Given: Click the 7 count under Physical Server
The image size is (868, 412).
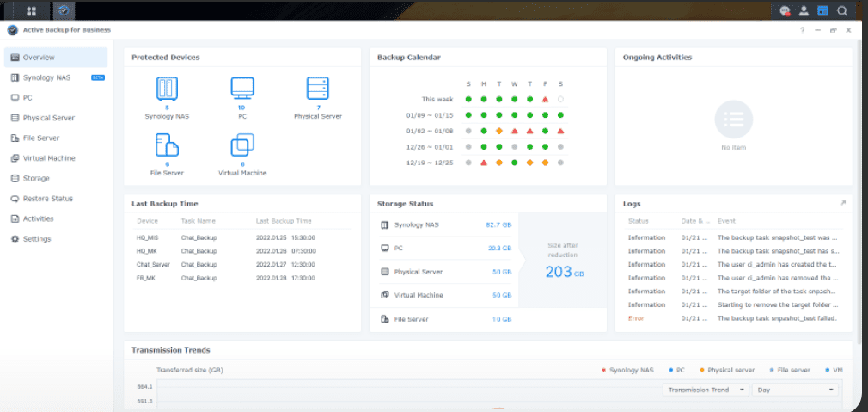Looking at the screenshot, I should 318,108.
